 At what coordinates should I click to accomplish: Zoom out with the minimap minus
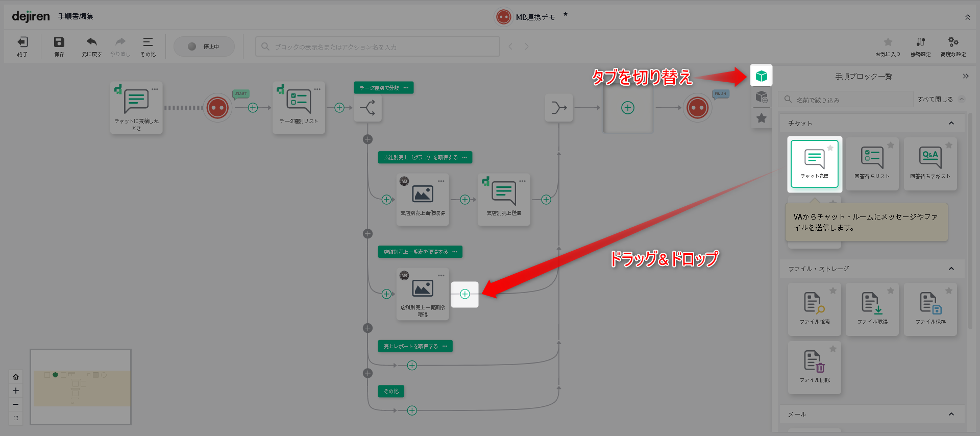pos(16,404)
